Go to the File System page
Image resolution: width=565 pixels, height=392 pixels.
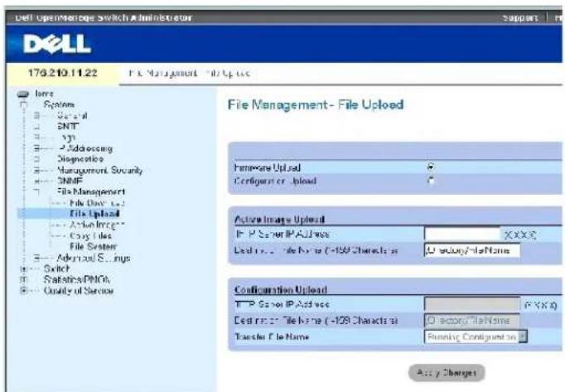click(94, 247)
